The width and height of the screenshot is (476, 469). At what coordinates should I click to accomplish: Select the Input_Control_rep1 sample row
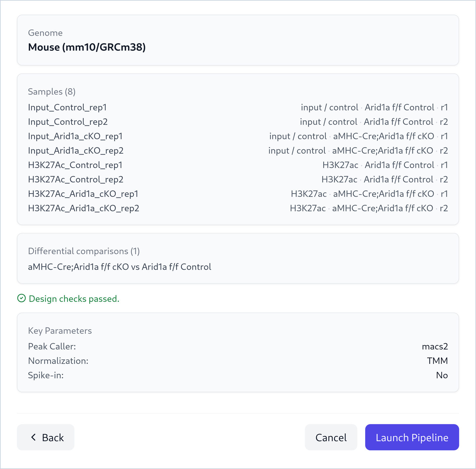[x=238, y=107]
